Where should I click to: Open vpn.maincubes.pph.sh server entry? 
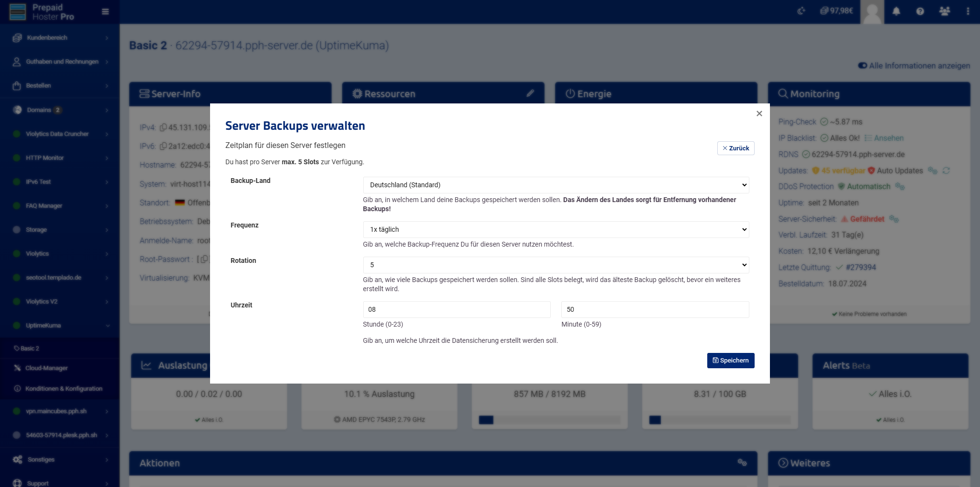point(60,411)
